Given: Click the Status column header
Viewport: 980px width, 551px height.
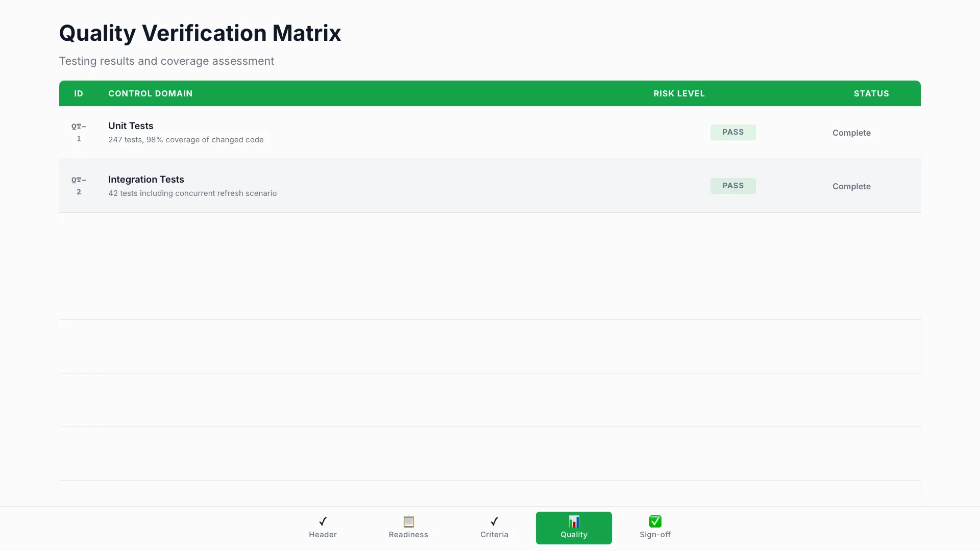Looking at the screenshot, I should pyautogui.click(x=871, y=93).
